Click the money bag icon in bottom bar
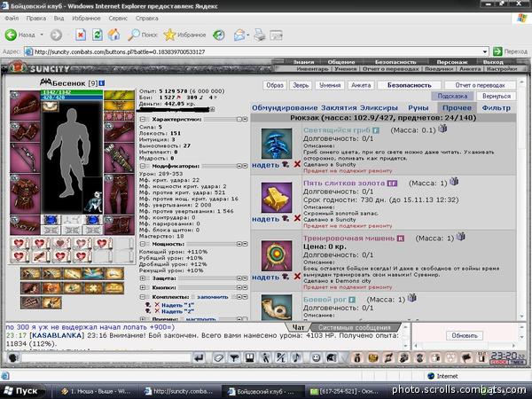532x399 pixels. coord(356,357)
